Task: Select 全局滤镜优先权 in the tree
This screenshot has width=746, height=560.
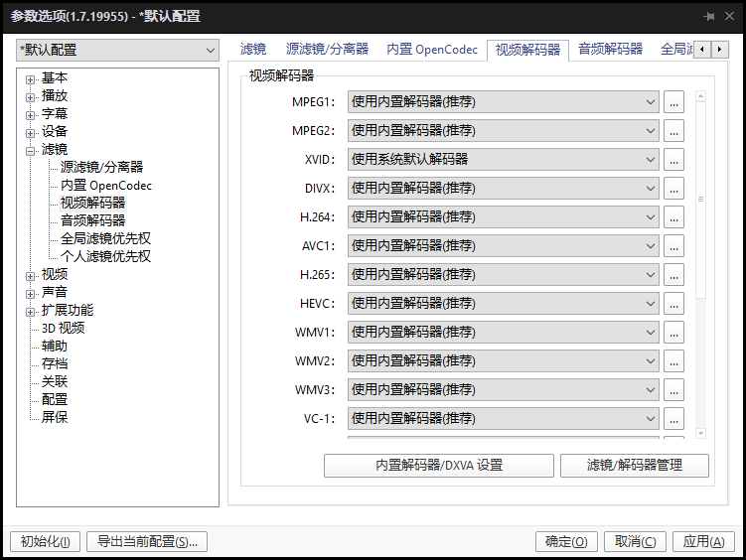Action: pyautogui.click(x=105, y=238)
